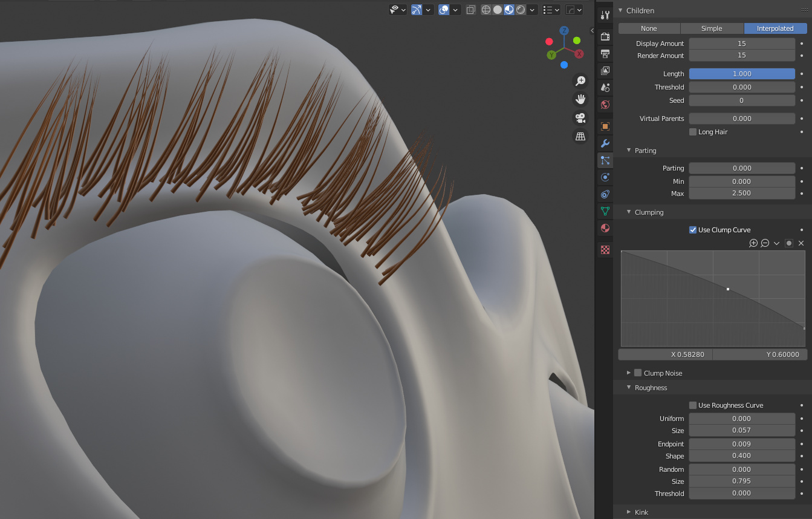Disable the Use Clump Curve checkbox

point(693,230)
